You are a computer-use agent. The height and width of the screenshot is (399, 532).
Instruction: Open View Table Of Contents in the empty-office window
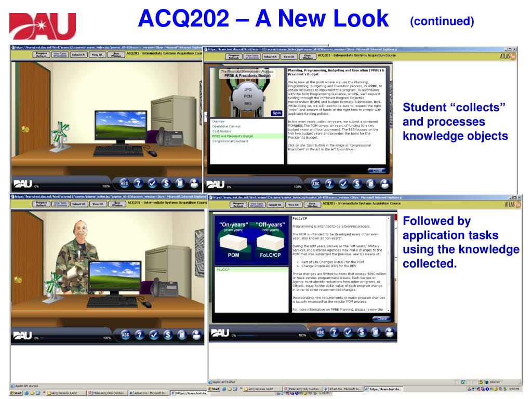[x=60, y=55]
